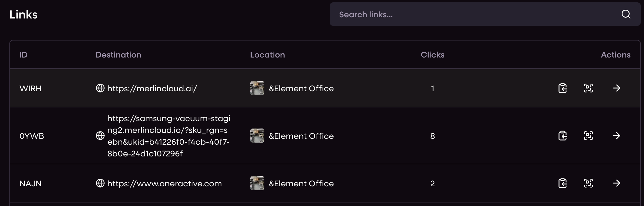The width and height of the screenshot is (644, 206).
Task: Click the &Element Office thumbnail in WIRH row
Action: point(257,88)
